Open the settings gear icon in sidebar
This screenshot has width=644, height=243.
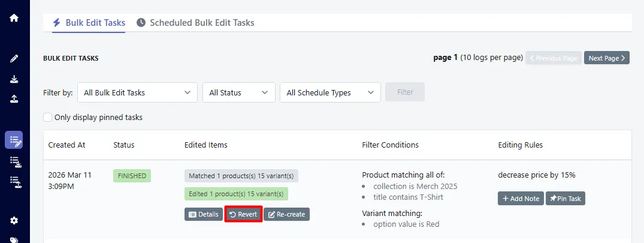14,221
